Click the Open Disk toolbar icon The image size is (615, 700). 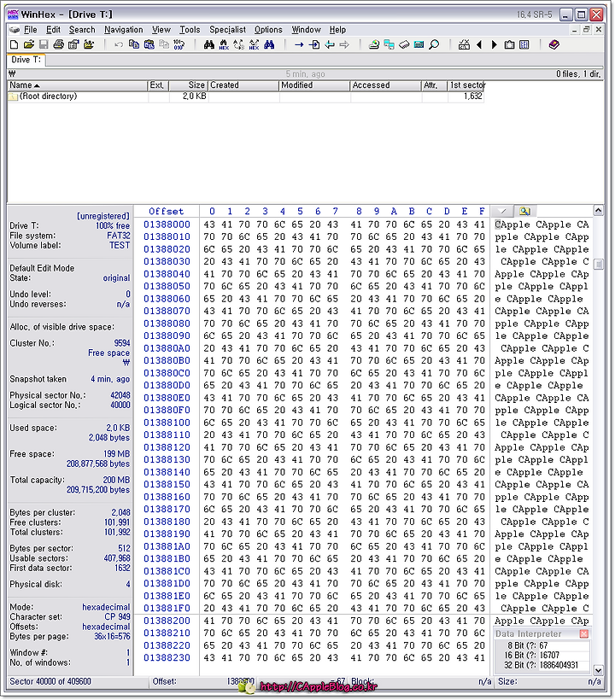[374, 44]
